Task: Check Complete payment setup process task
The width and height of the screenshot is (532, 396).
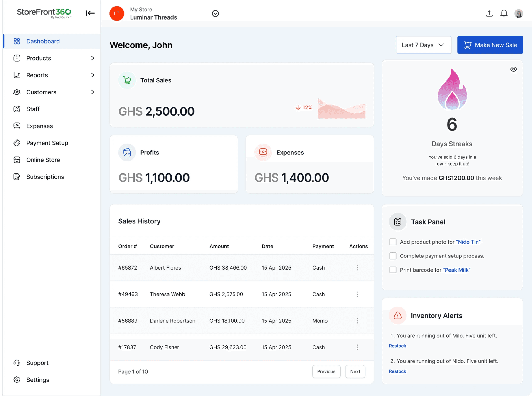Action: click(x=393, y=256)
